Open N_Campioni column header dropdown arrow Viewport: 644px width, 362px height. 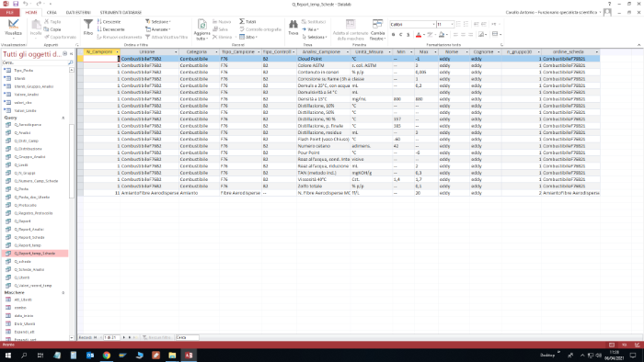(x=117, y=52)
